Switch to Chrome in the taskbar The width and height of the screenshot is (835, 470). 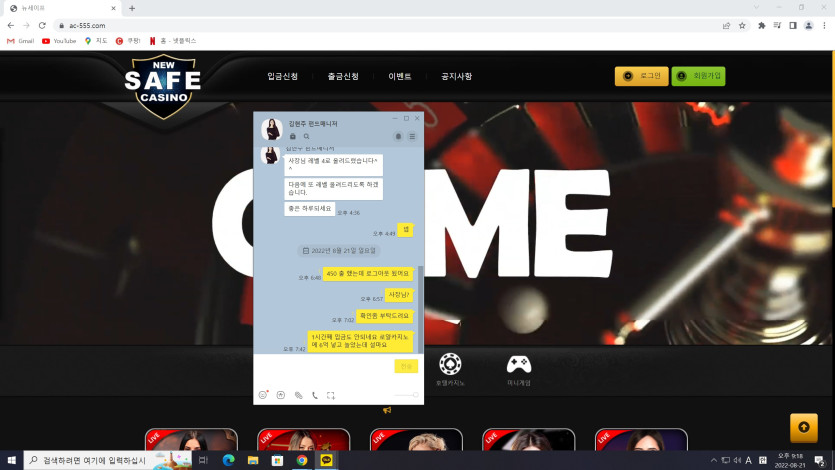(x=302, y=460)
